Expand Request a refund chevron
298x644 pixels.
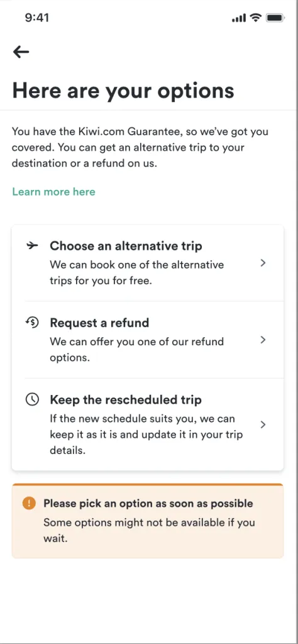point(263,340)
